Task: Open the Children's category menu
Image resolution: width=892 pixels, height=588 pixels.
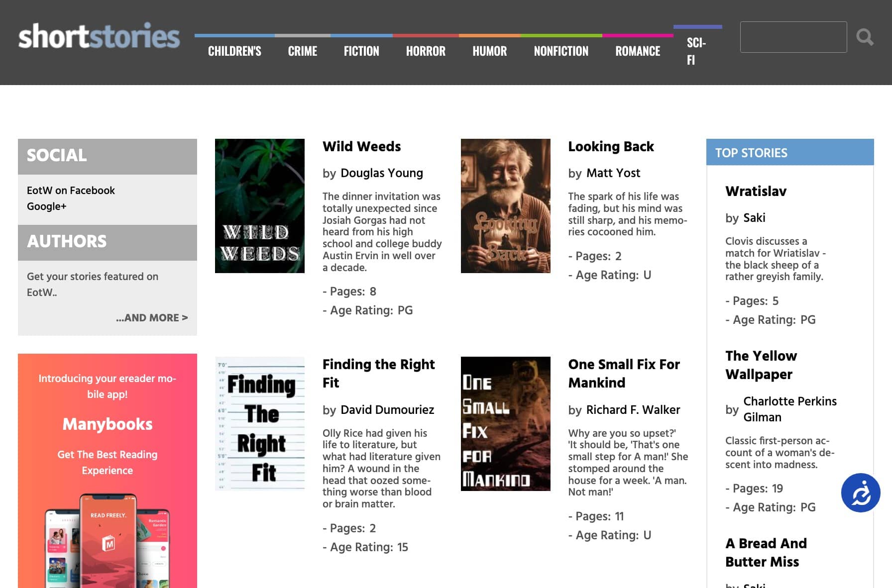Action: [234, 51]
